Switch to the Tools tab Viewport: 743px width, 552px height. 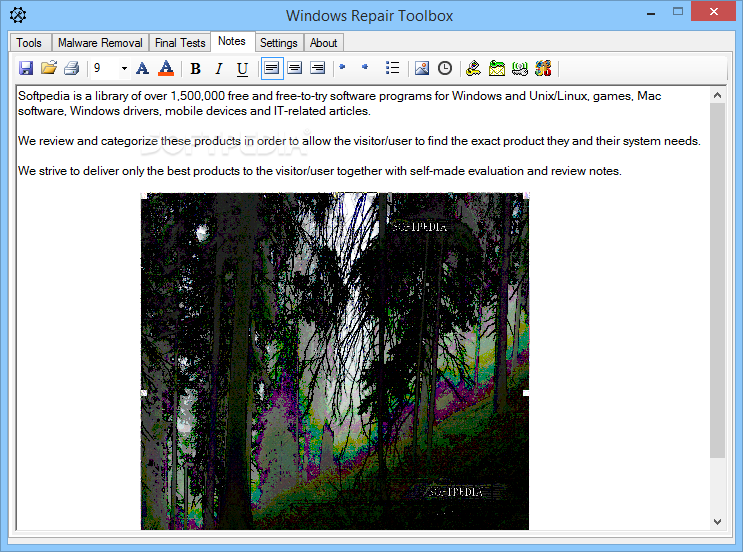29,43
